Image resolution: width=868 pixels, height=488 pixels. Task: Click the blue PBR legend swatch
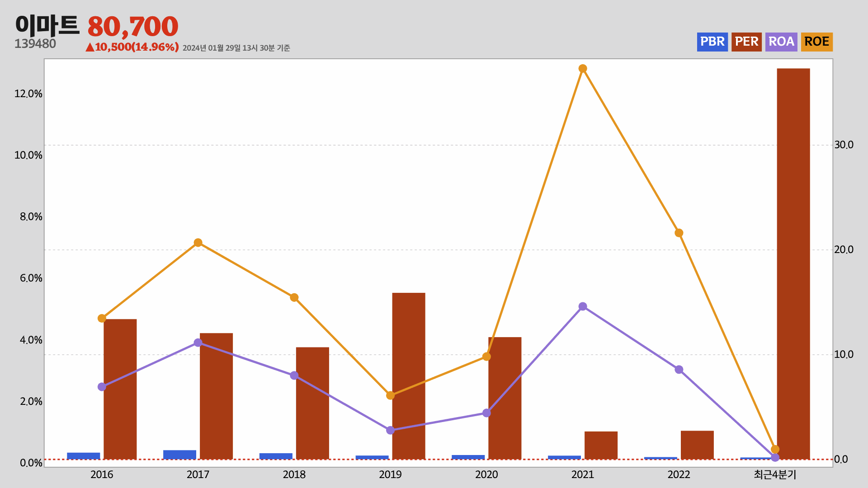[x=712, y=42]
